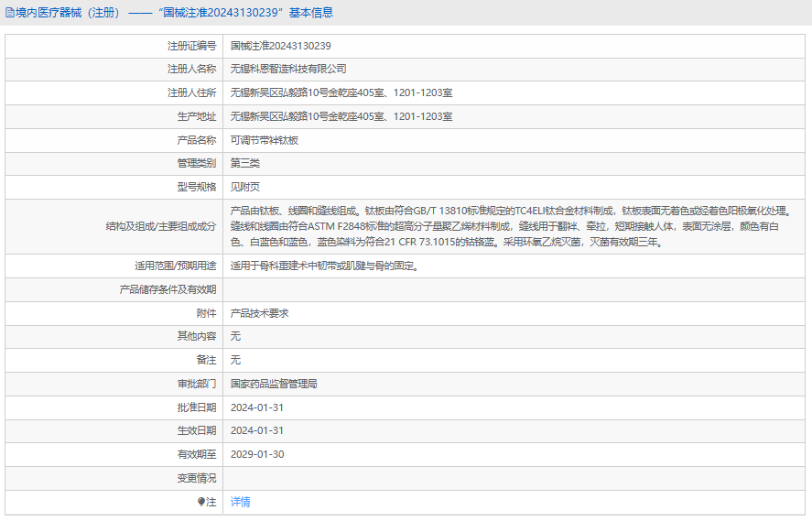Screen dimensions: 812x521
Task: Click the 注册证编号 row label
Action: point(191,46)
